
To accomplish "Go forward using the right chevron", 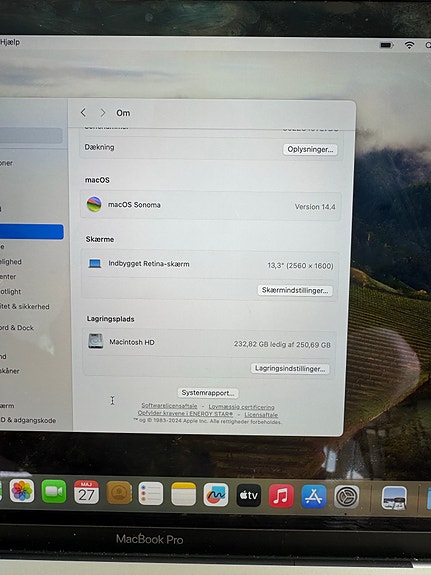I will point(103,113).
